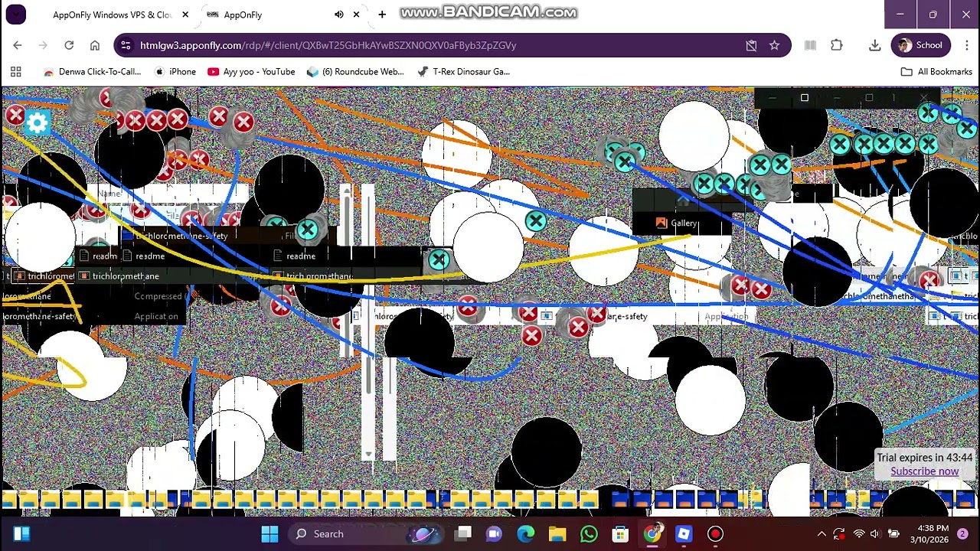Open the Widgets panel on taskbar
The width and height of the screenshot is (980, 551).
[21, 534]
